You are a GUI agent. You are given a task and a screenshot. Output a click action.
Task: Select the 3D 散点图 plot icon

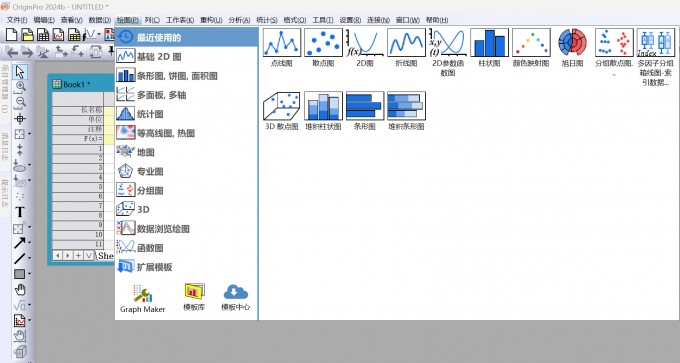coord(281,106)
